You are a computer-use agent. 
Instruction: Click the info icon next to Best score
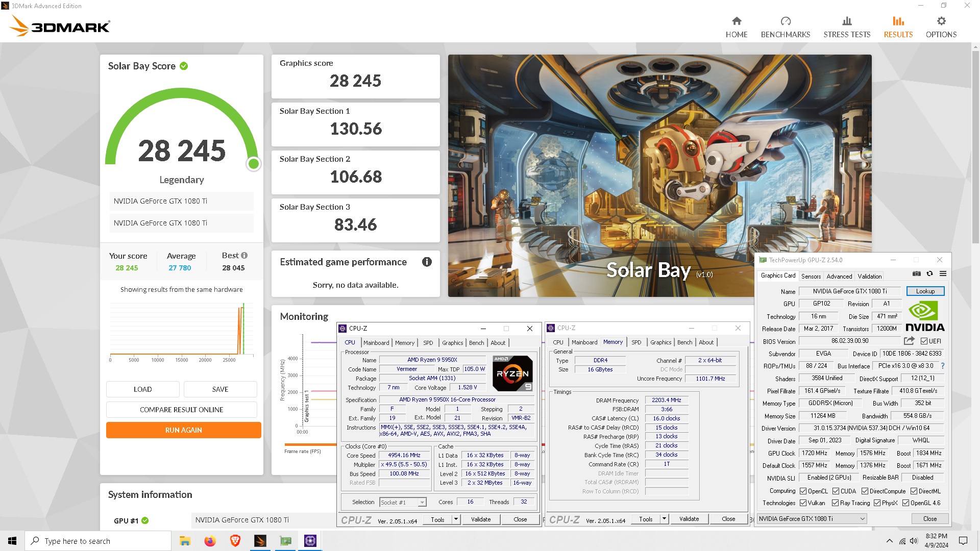(244, 256)
